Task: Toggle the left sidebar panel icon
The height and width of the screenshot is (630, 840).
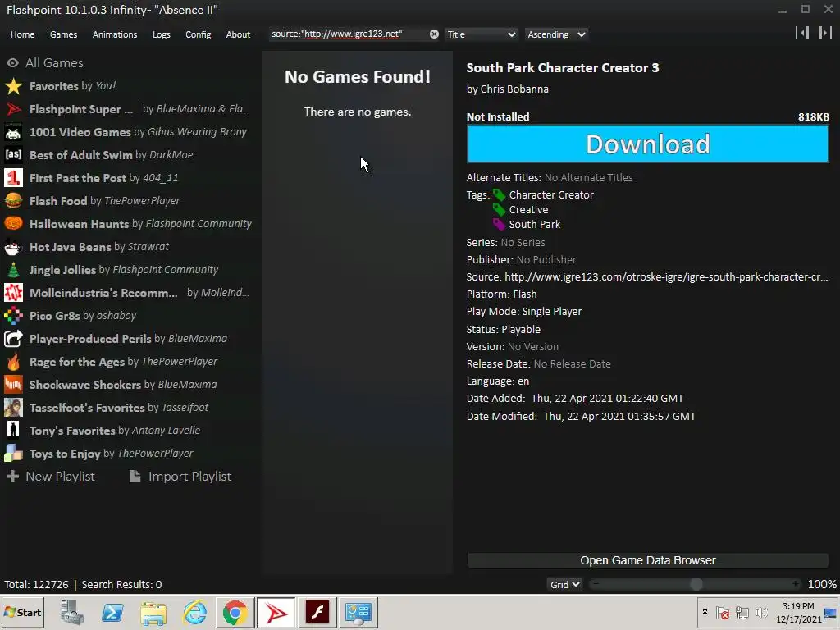Action: (802, 33)
